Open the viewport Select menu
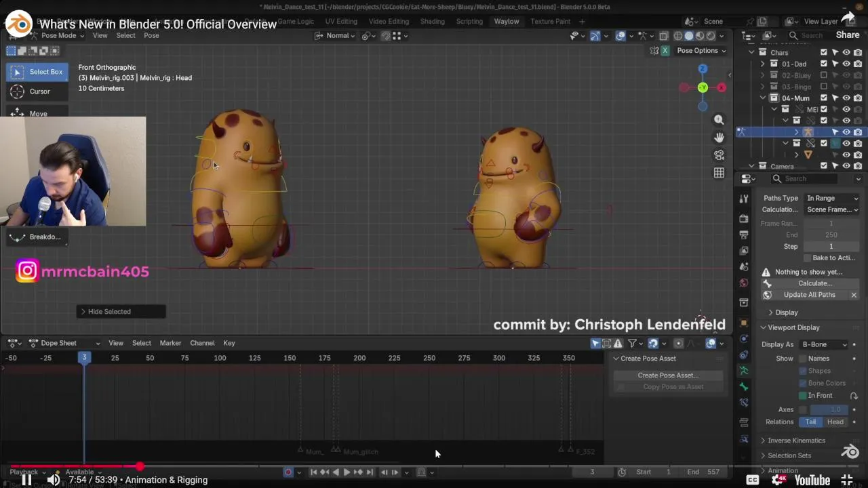The height and width of the screenshot is (488, 868). point(125,36)
